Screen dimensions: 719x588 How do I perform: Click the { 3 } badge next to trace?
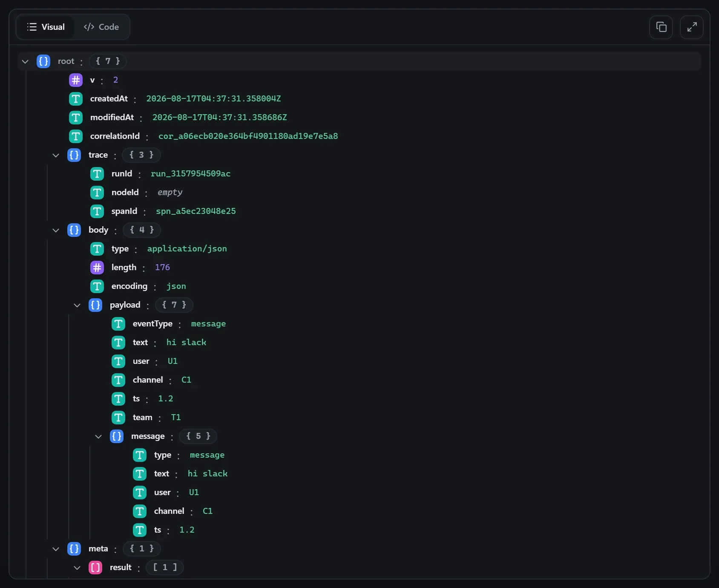click(141, 155)
